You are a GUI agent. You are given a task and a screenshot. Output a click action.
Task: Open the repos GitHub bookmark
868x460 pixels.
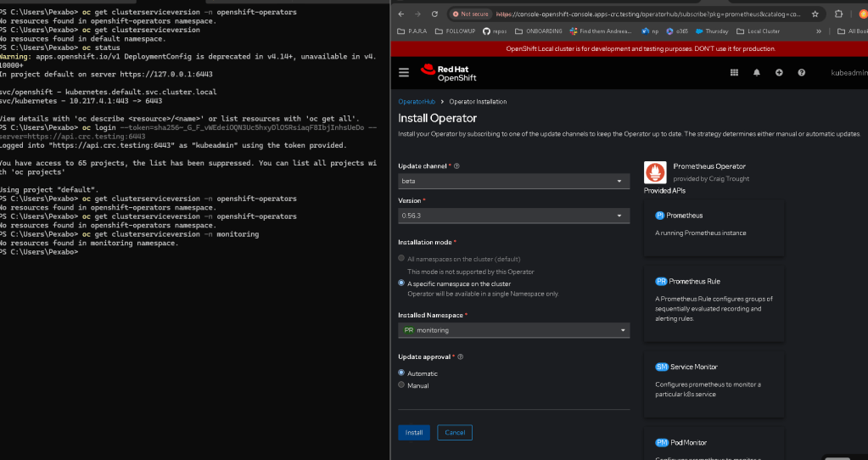495,31
